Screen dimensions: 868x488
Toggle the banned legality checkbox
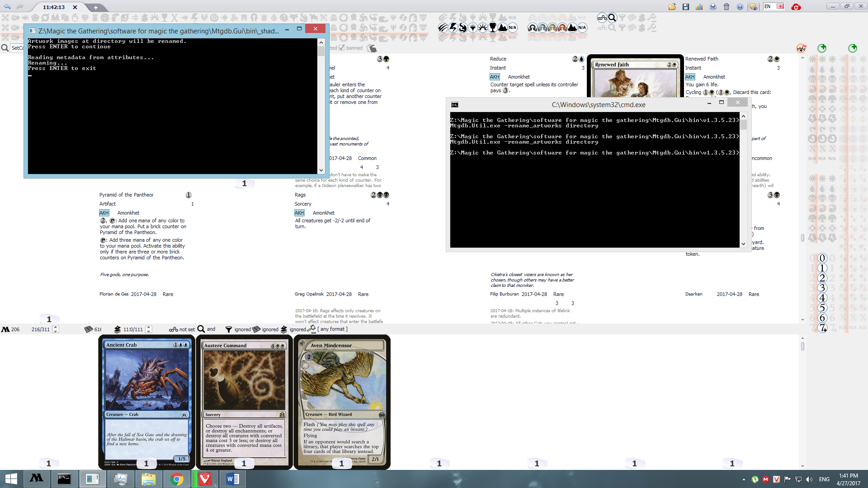pos(342,48)
